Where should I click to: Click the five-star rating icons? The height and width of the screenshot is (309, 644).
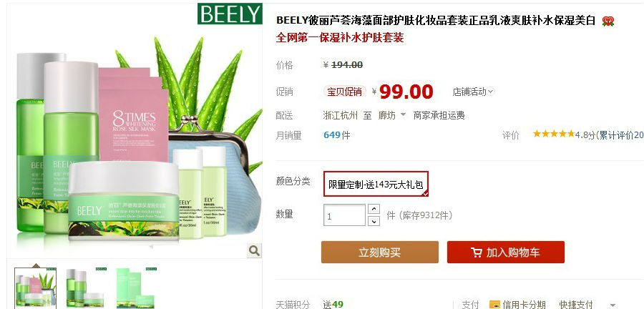click(x=554, y=134)
